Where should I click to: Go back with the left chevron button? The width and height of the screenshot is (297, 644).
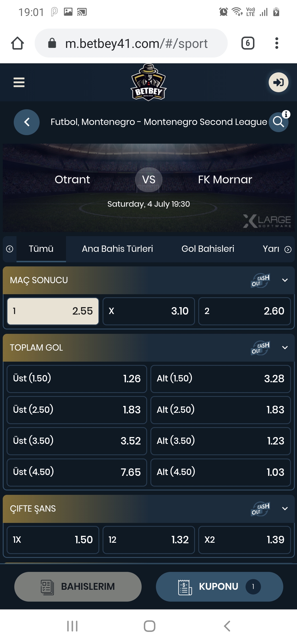[x=27, y=122]
